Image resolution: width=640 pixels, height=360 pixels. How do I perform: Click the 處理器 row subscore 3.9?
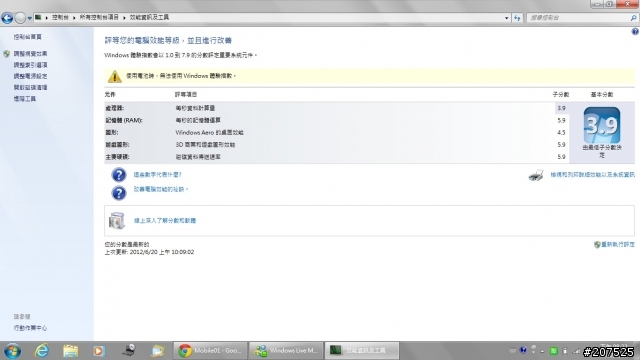(x=562, y=108)
